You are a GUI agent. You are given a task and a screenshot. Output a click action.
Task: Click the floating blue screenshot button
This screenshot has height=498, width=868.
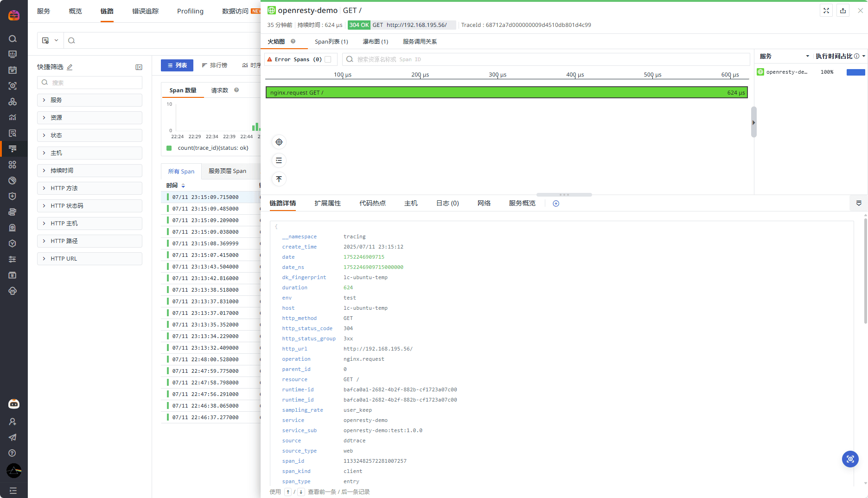[850, 459]
